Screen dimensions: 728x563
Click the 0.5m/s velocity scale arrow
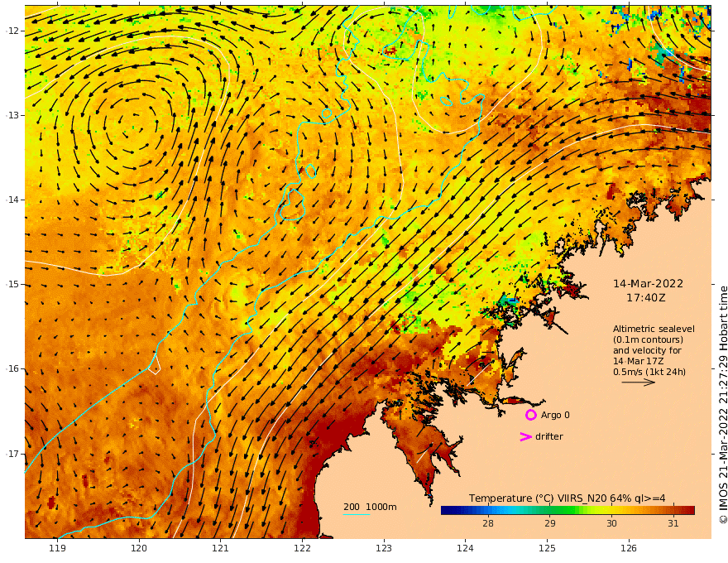coord(639,383)
